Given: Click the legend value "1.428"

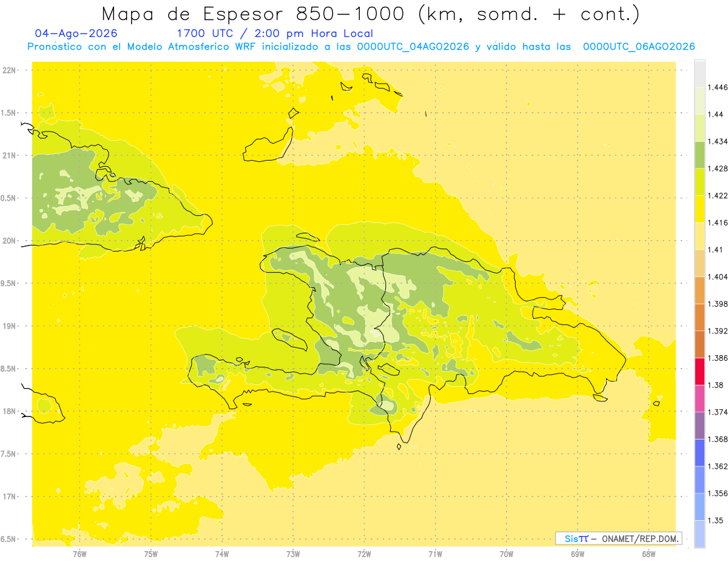Looking at the screenshot, I should [719, 169].
